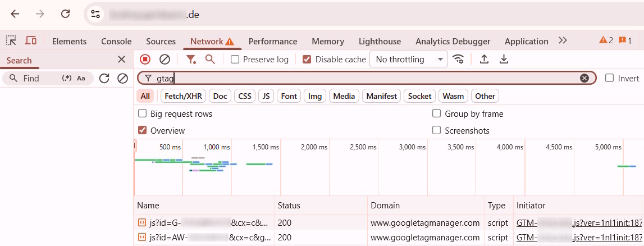Activate the inspect element picker
This screenshot has height=246, width=644.
coord(11,41)
